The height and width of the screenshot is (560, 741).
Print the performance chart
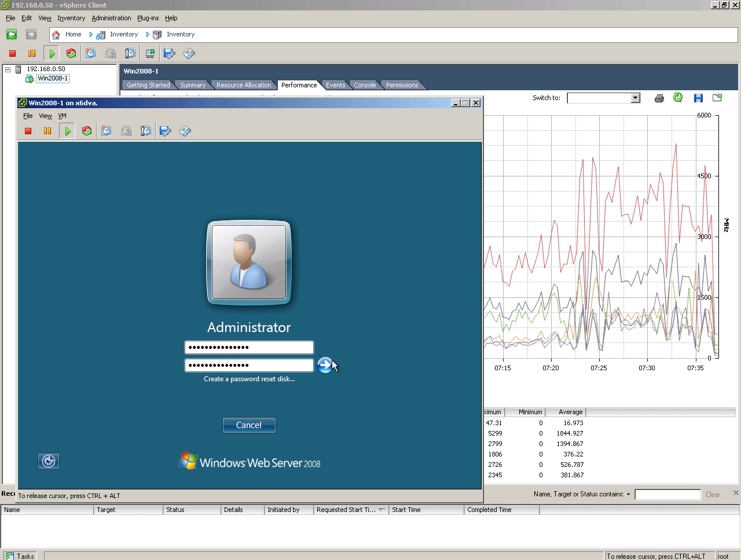659,98
